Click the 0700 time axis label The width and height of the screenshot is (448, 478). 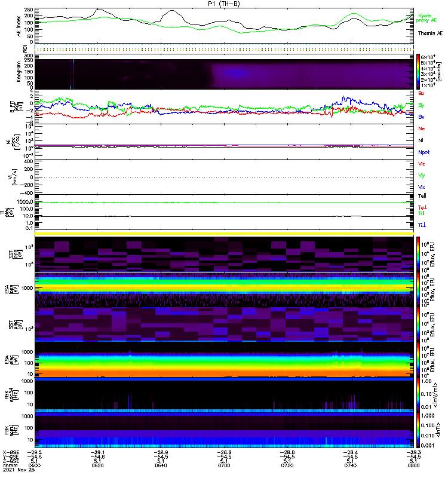(224, 465)
